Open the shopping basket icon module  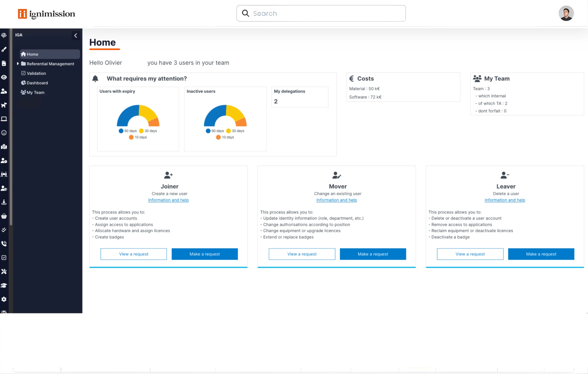pyautogui.click(x=4, y=216)
